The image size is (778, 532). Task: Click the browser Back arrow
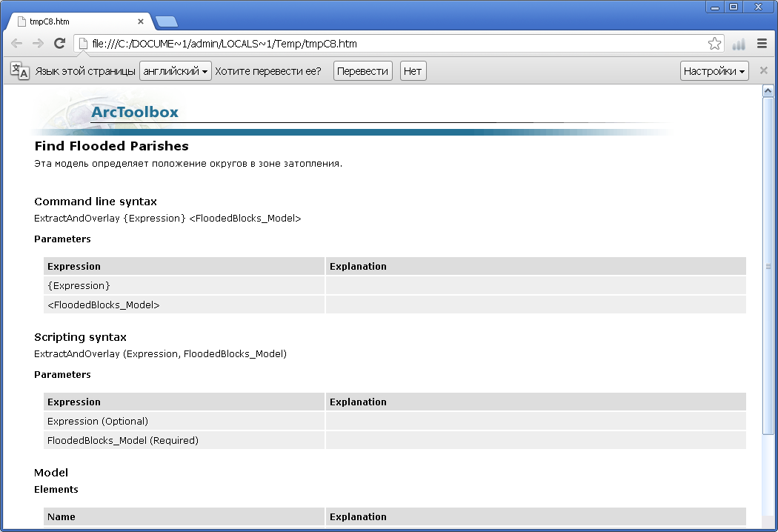(x=16, y=44)
